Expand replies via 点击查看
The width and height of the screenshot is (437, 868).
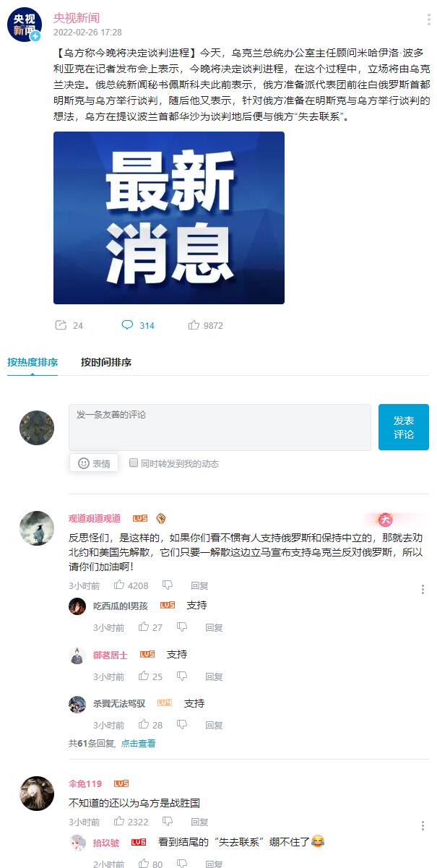[138, 743]
